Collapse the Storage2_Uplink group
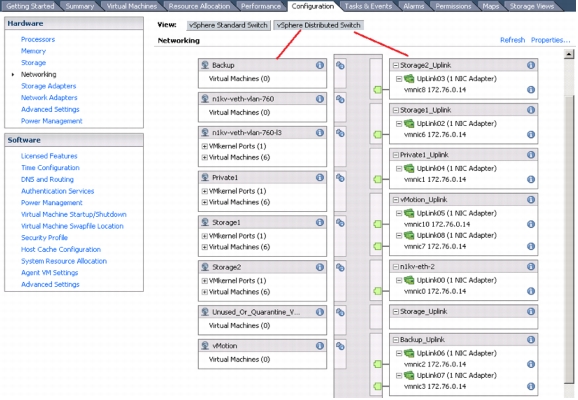The height and width of the screenshot is (400, 578). (x=396, y=65)
